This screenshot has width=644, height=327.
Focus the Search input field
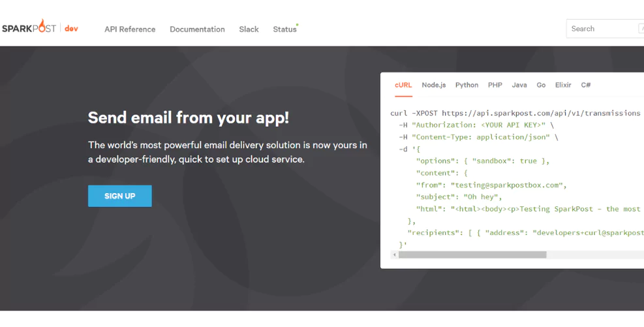[605, 29]
